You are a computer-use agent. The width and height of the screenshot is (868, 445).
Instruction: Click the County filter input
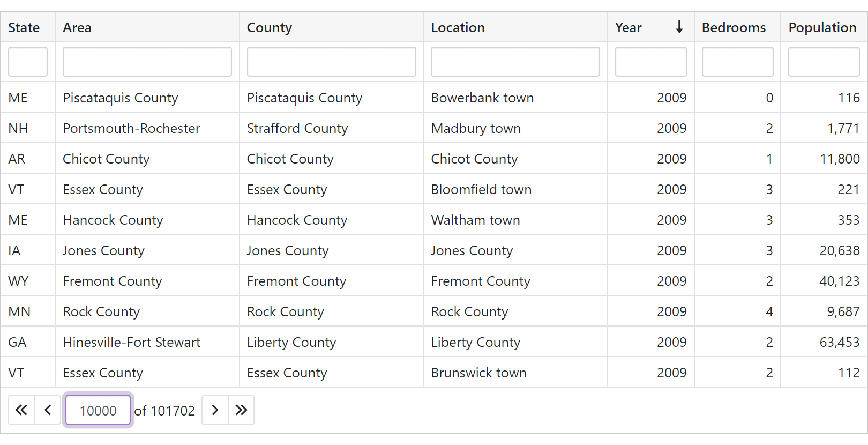click(331, 62)
